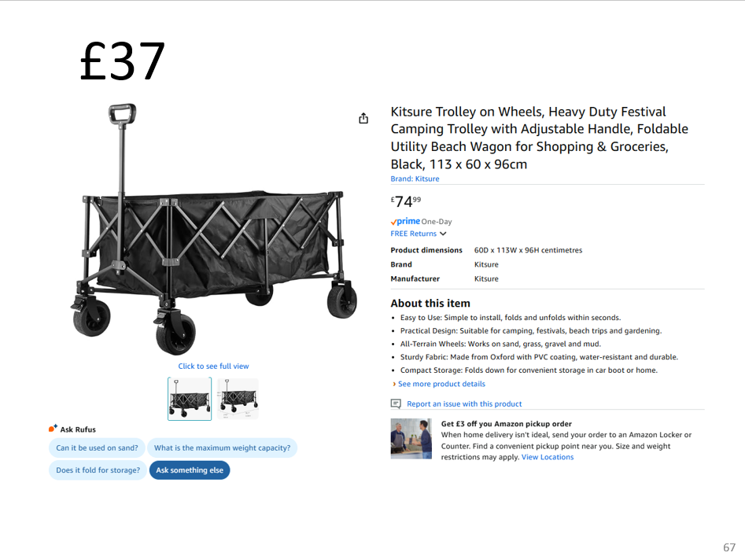Select the second trolley thumbnail
745x560 pixels.
point(238,399)
